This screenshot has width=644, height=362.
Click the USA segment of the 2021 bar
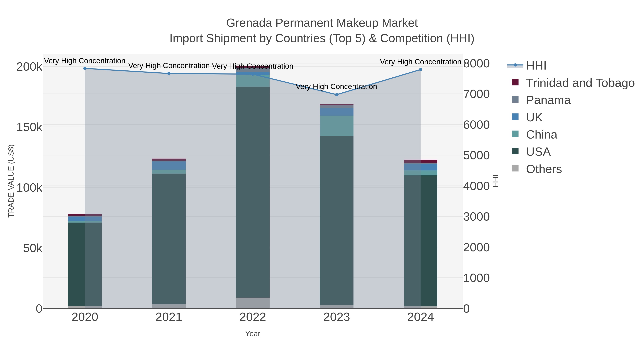coord(169,239)
